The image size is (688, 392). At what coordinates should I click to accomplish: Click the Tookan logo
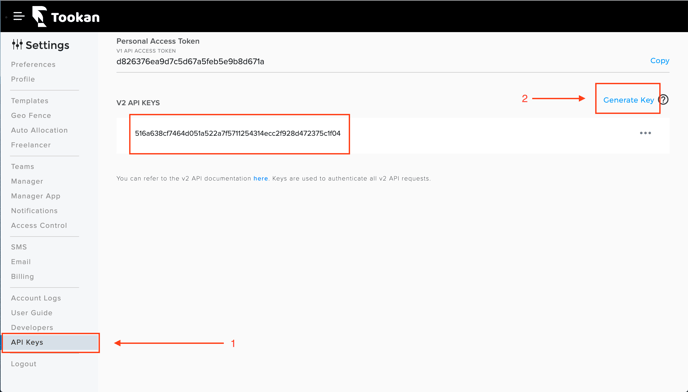pyautogui.click(x=66, y=17)
